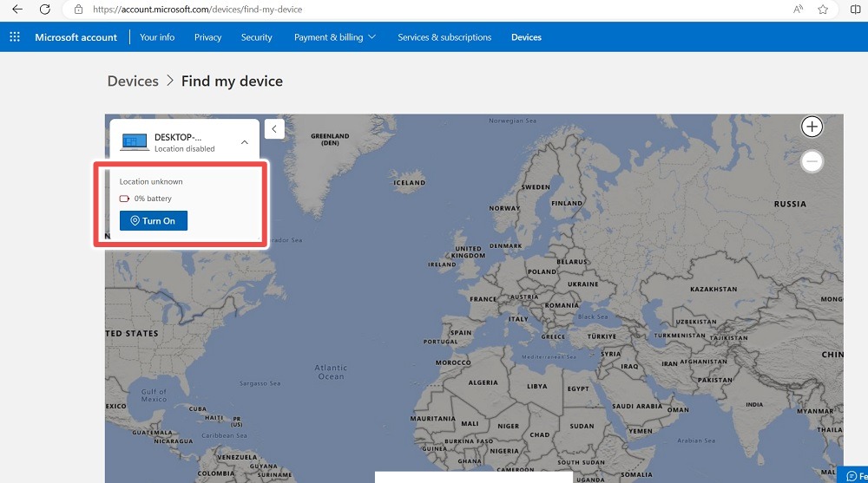Click the DESKTOP-... device name
The height and width of the screenshot is (483, 868).
[178, 137]
